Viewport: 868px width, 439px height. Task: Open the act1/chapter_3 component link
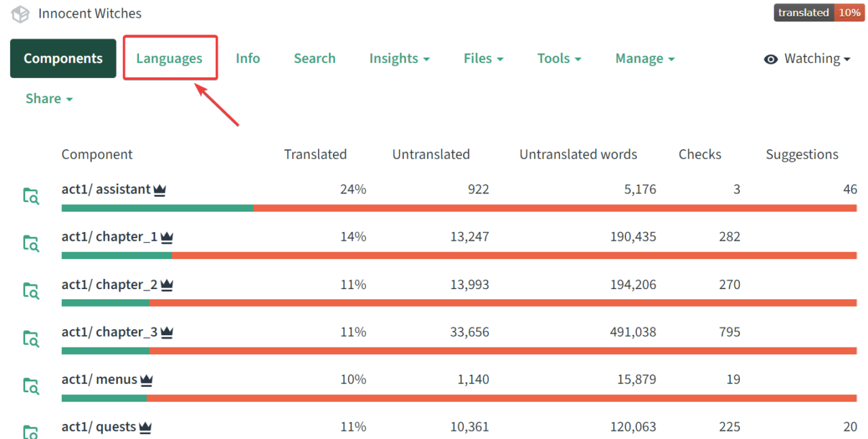click(x=109, y=332)
